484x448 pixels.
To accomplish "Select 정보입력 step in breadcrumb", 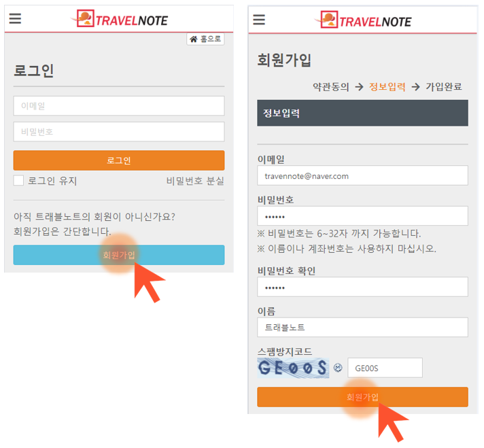I will tap(387, 87).
